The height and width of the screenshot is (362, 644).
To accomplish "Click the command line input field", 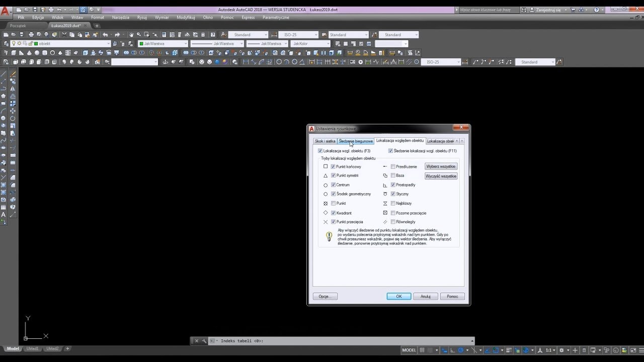I will tap(342, 341).
